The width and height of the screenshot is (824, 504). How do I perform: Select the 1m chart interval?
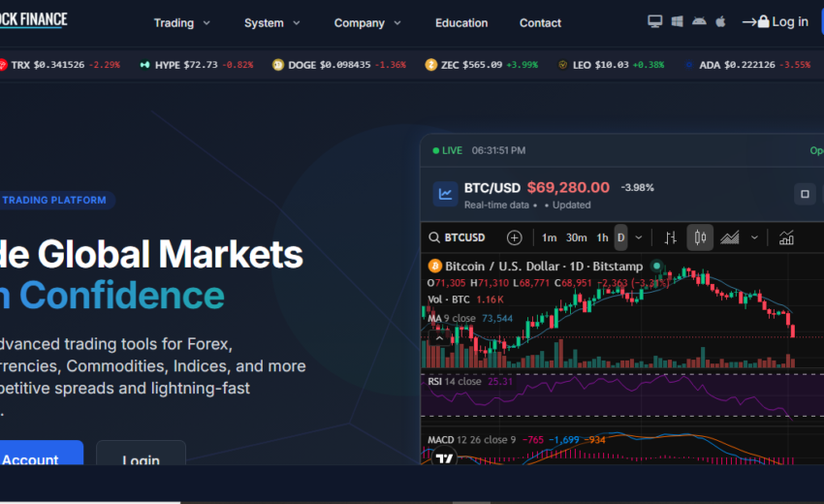[x=549, y=238]
